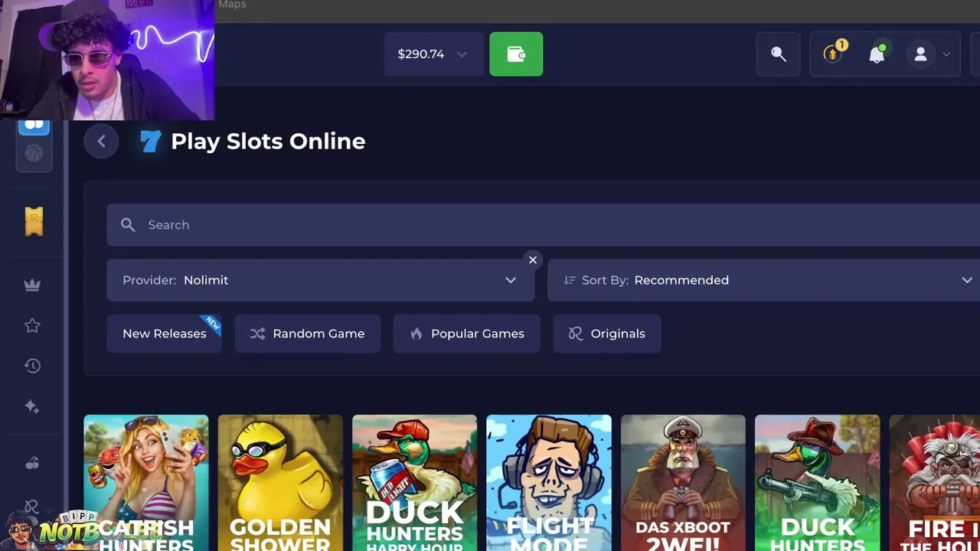Open the recent history sidebar icon
The height and width of the screenshot is (551, 980).
(32, 367)
